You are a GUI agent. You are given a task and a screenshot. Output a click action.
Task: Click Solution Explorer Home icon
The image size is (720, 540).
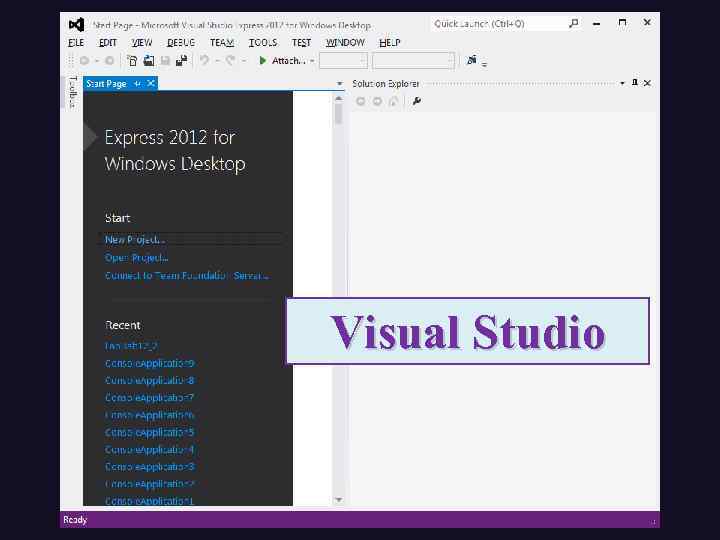tap(394, 101)
